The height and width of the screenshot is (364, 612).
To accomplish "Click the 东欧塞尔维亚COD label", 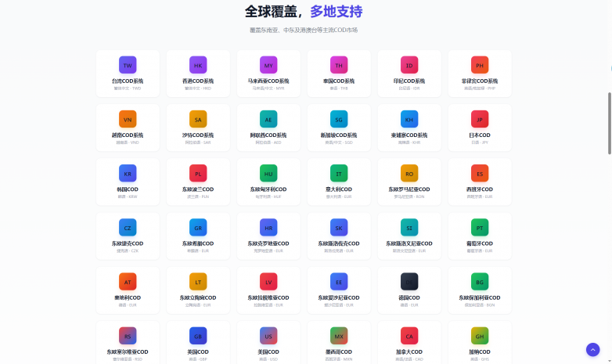I will click(128, 352).
